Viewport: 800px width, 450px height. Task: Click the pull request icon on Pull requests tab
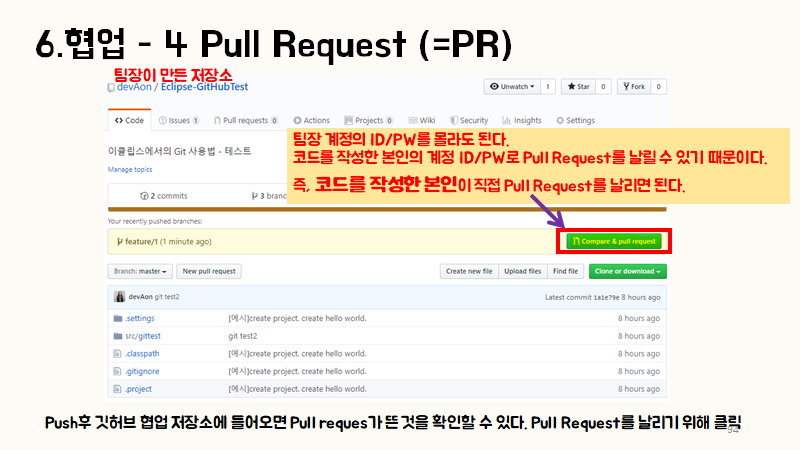click(217, 120)
